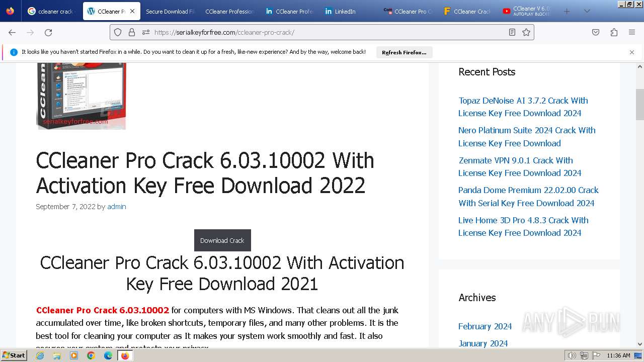Click the page vertical scrollbar thumb

640,105
